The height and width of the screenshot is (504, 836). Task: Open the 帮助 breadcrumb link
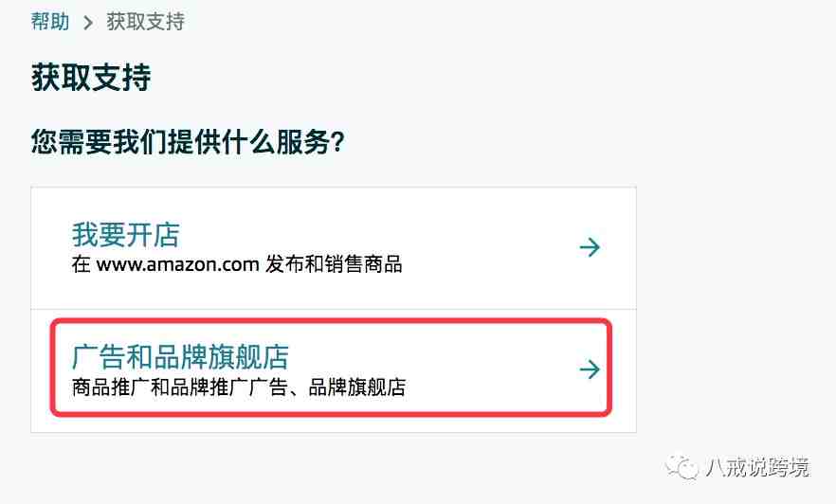click(50, 22)
